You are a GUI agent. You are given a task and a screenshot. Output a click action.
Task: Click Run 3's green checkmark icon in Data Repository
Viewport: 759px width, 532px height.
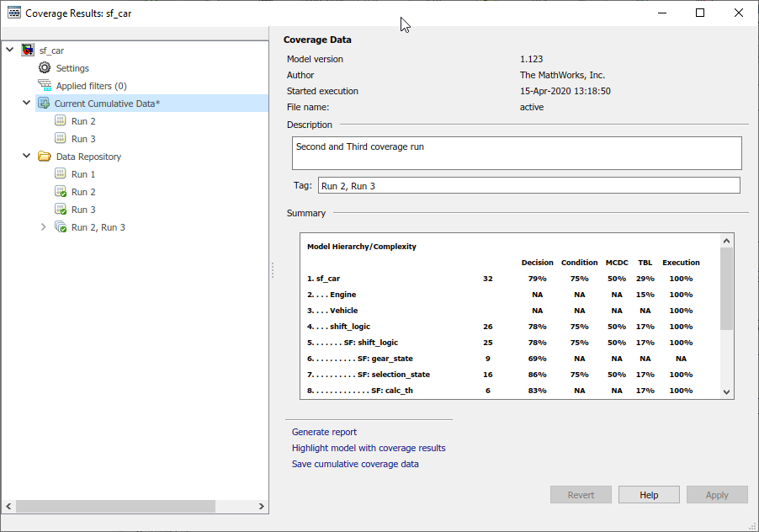[60, 209]
